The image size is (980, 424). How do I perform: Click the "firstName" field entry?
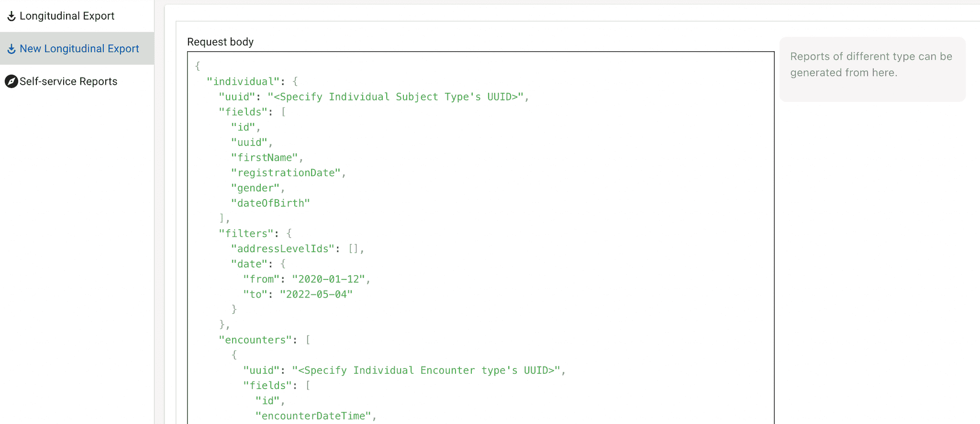tap(265, 157)
